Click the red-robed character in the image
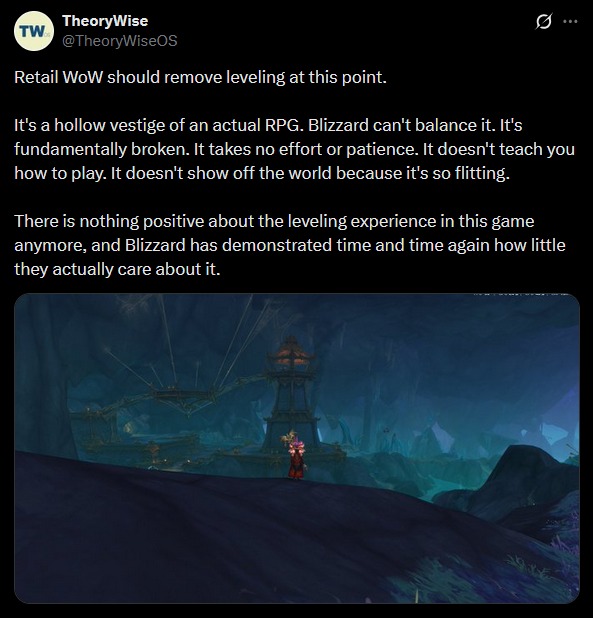Screen dimensions: 593x618 296,459
